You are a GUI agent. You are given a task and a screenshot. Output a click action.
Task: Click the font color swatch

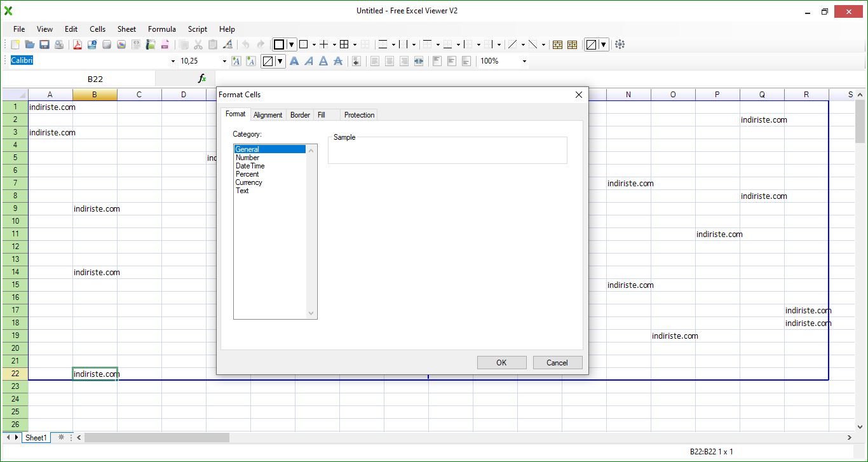[x=268, y=61]
